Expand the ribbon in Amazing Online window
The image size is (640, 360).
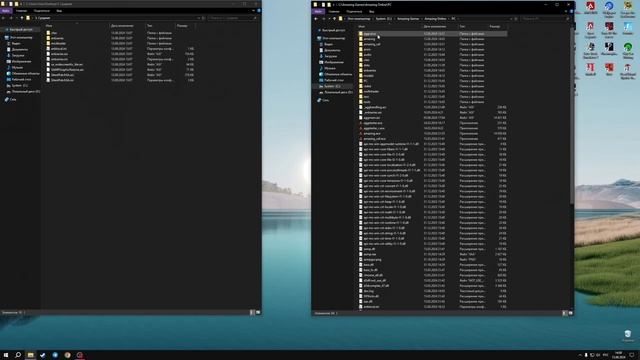(x=566, y=11)
